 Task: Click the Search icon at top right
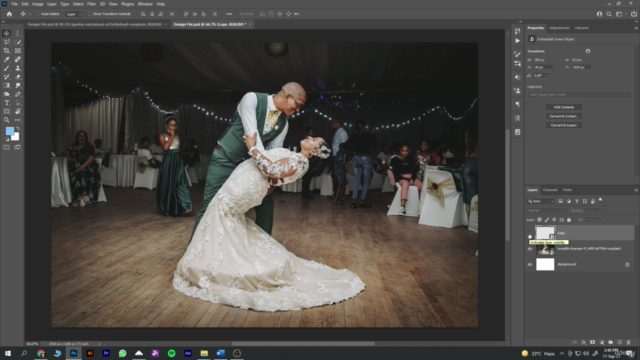point(609,14)
